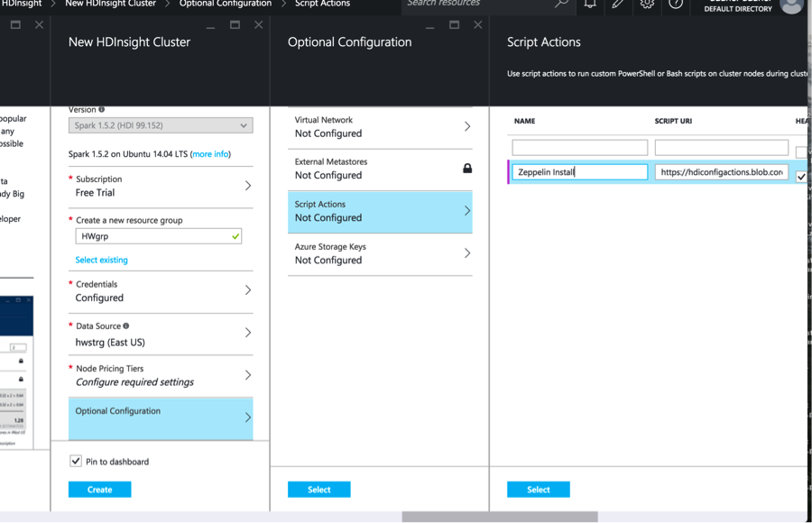Open the help question mark icon
This screenshot has height=523, width=812.
(x=676, y=5)
